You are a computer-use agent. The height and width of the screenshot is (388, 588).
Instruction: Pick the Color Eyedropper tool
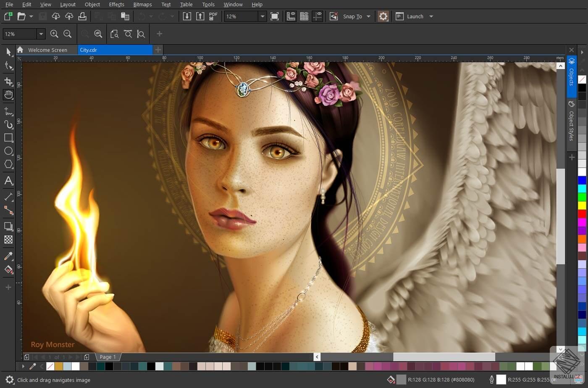(x=8, y=256)
